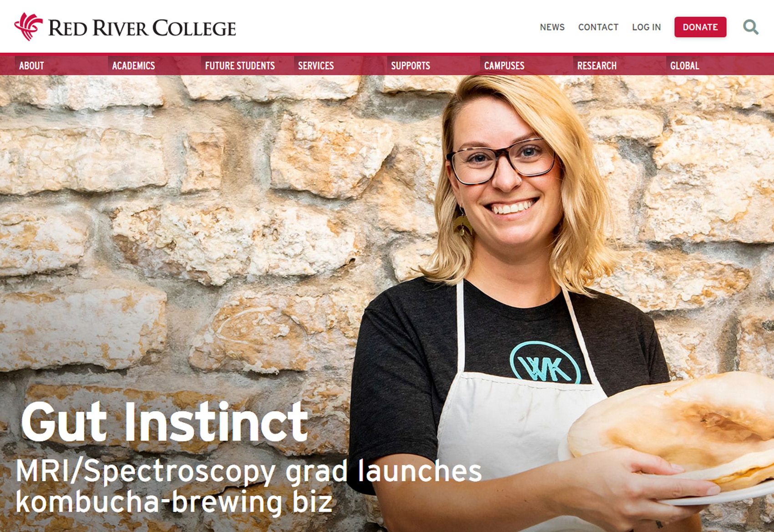This screenshot has height=532, width=774.
Task: Expand the Academics navigation item
Action: tap(133, 66)
